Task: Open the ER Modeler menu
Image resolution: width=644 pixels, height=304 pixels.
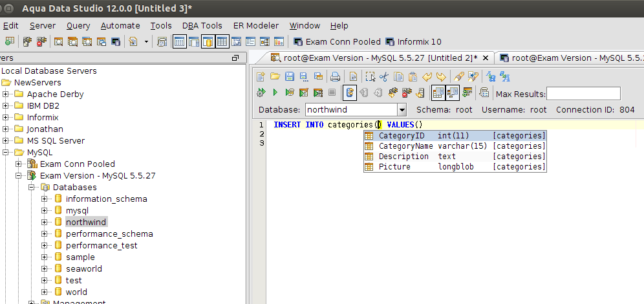Action: [256, 25]
